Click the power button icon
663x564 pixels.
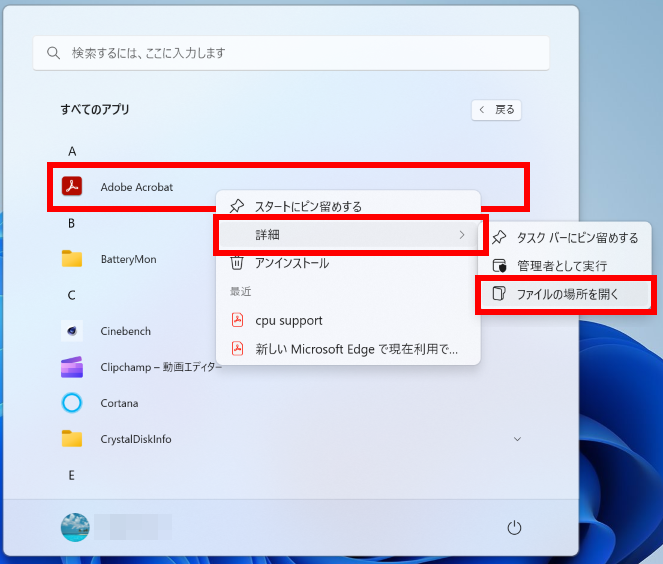[x=514, y=527]
